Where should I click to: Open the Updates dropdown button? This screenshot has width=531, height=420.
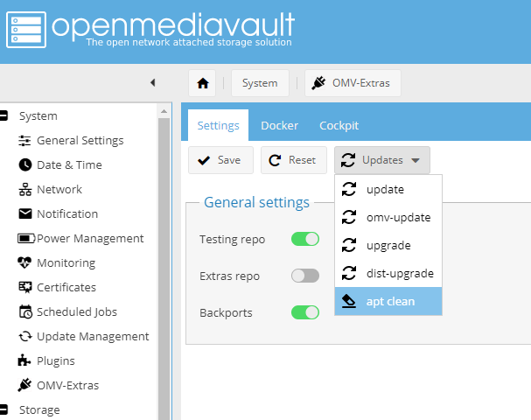pyautogui.click(x=382, y=160)
